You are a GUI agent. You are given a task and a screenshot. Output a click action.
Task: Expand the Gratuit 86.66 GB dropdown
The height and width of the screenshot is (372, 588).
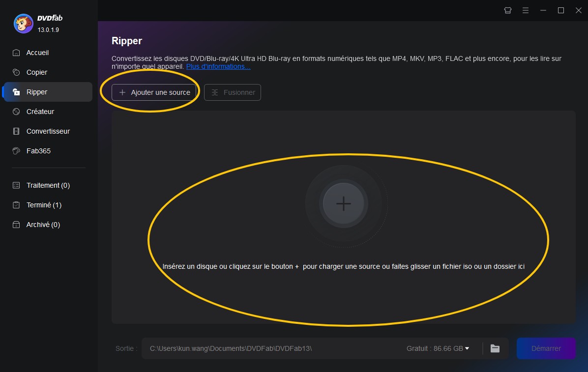(438, 348)
